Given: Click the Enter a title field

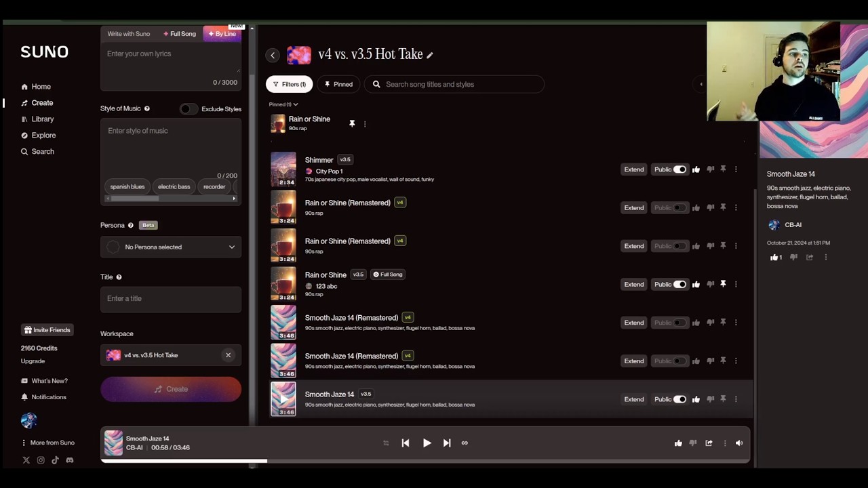Looking at the screenshot, I should pyautogui.click(x=171, y=299).
